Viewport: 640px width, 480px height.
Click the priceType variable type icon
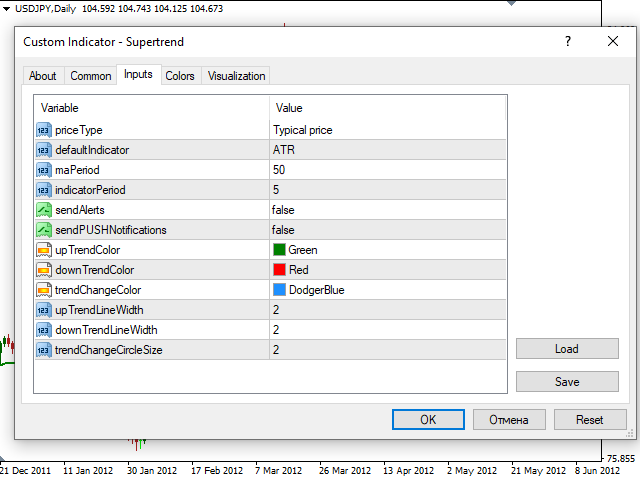coord(43,130)
